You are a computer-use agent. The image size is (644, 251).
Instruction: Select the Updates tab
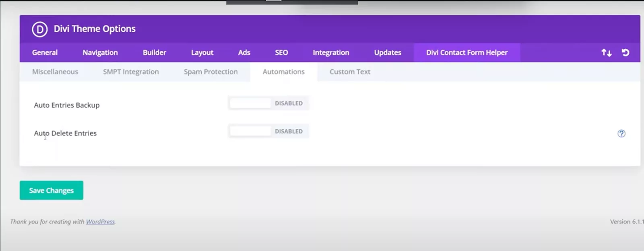point(388,52)
